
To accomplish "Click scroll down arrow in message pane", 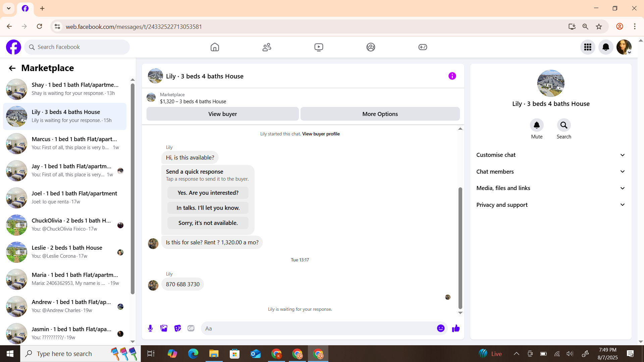I will [460, 313].
